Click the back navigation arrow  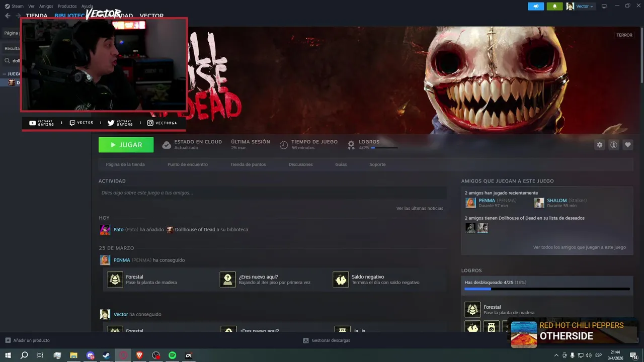8,16
